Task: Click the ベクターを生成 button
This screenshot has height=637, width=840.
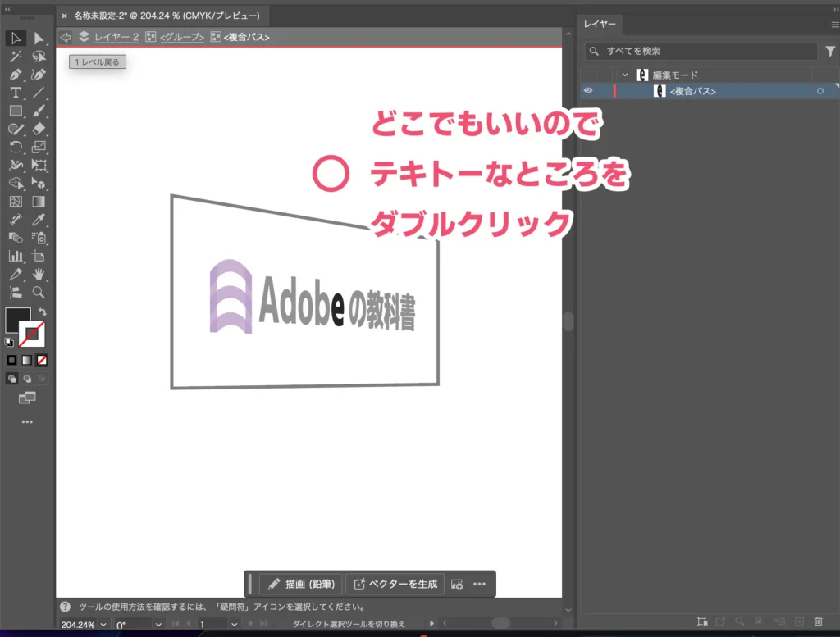Action: (x=395, y=584)
